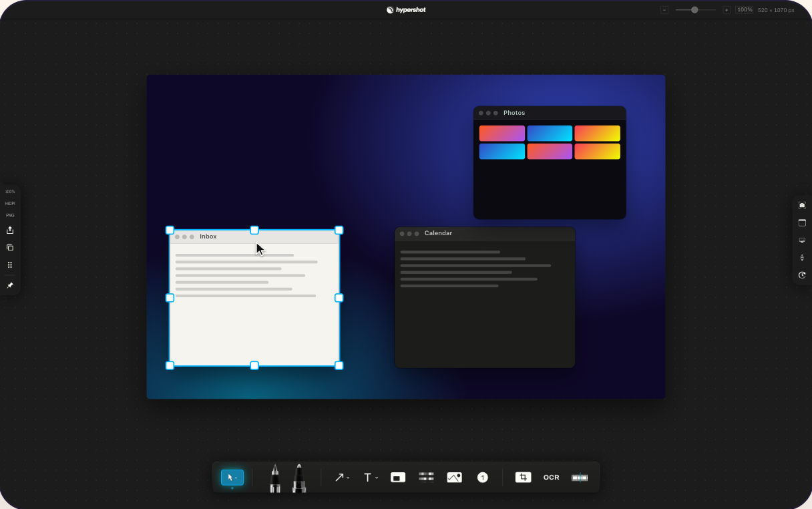Select the arrow drawing tool
The width and height of the screenshot is (812, 509).
(x=339, y=478)
